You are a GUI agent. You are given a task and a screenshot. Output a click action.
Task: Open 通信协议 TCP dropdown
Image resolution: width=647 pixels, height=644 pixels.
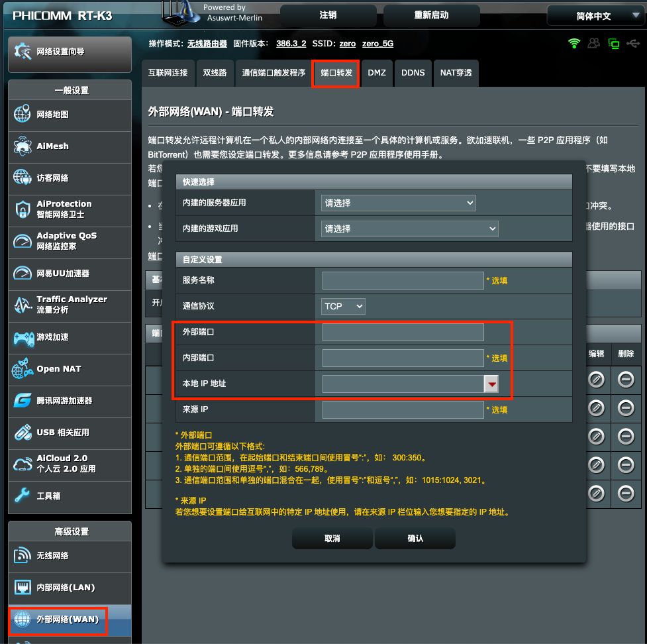pyautogui.click(x=343, y=306)
